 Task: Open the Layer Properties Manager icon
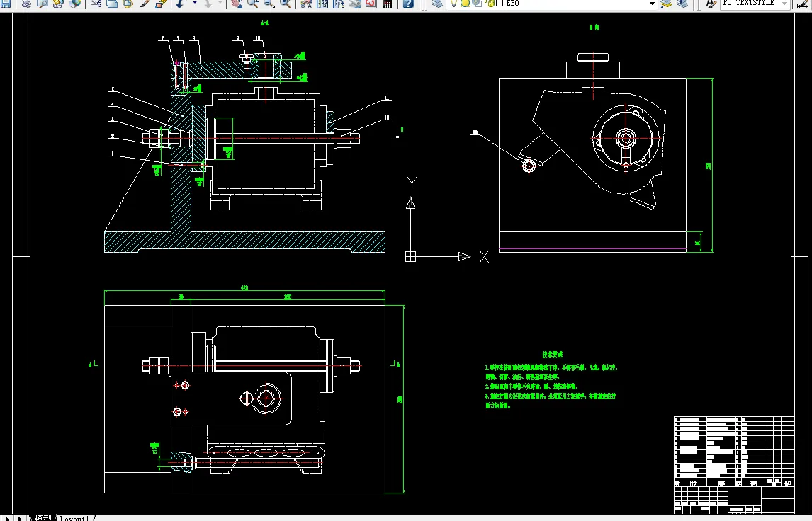[437, 4]
